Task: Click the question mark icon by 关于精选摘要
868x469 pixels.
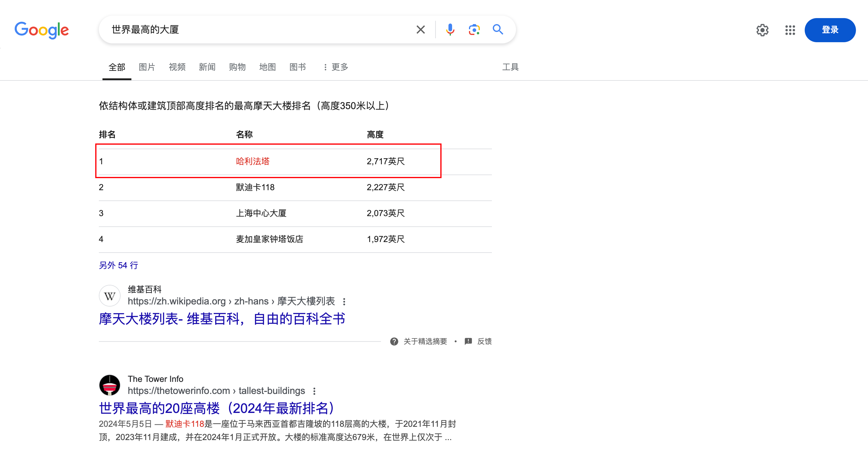Action: coord(394,342)
